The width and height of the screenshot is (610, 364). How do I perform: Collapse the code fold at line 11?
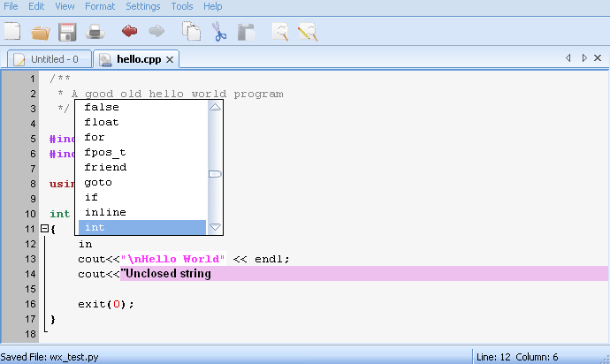(x=44, y=229)
